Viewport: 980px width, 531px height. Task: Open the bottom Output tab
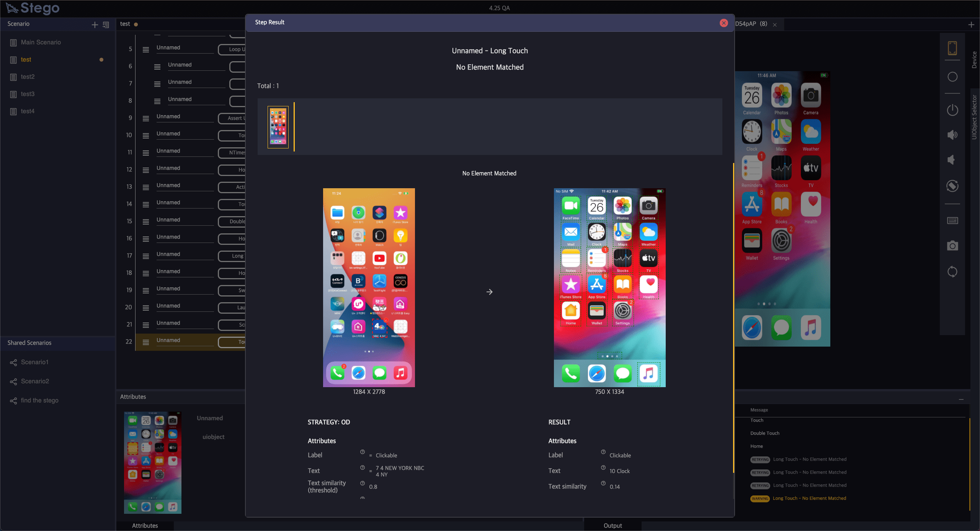[x=612, y=526]
